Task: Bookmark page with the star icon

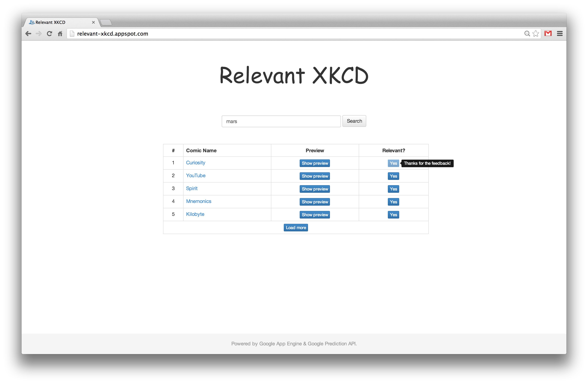Action: pos(535,34)
